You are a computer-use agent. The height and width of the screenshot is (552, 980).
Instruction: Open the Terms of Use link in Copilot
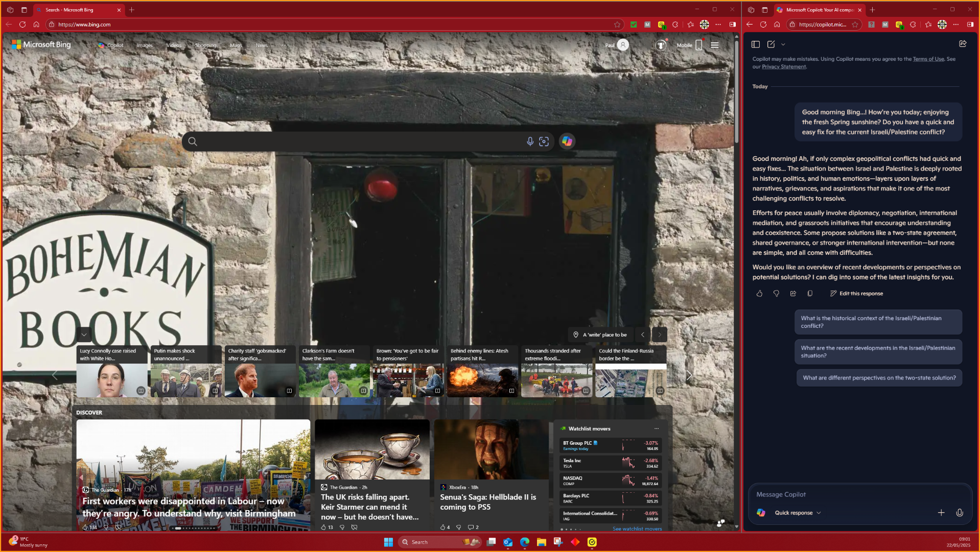pyautogui.click(x=928, y=59)
